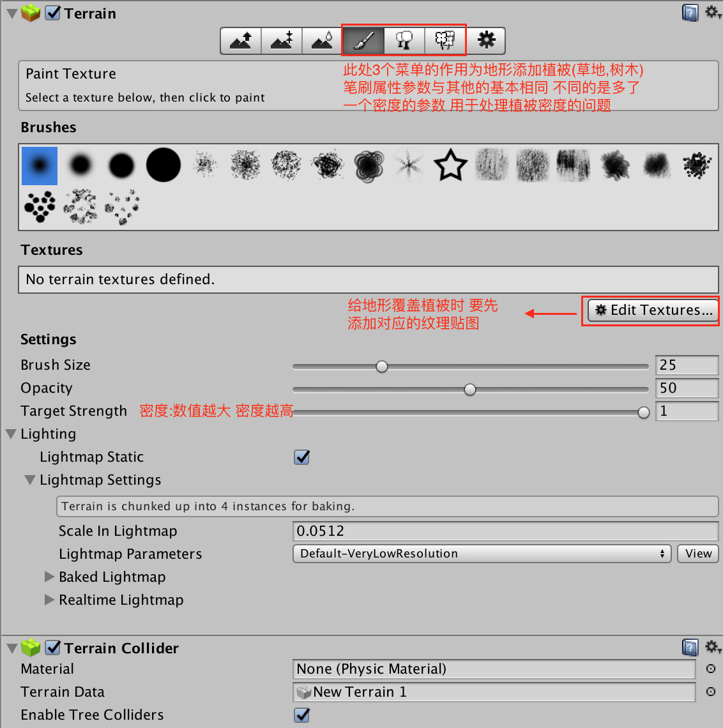Select the dense speckle splatter brush

coord(245,165)
